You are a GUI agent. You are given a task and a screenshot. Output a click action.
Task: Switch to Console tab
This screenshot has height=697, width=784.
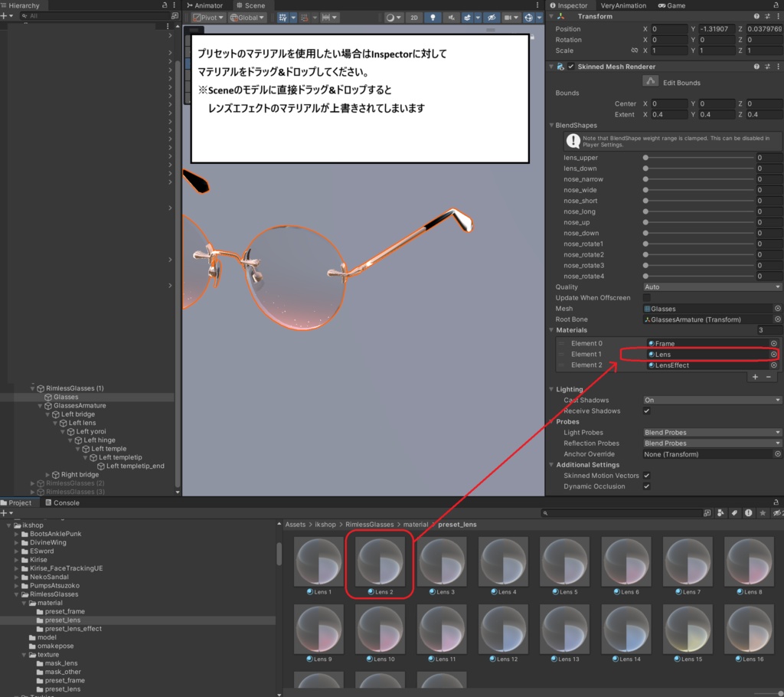coord(63,503)
